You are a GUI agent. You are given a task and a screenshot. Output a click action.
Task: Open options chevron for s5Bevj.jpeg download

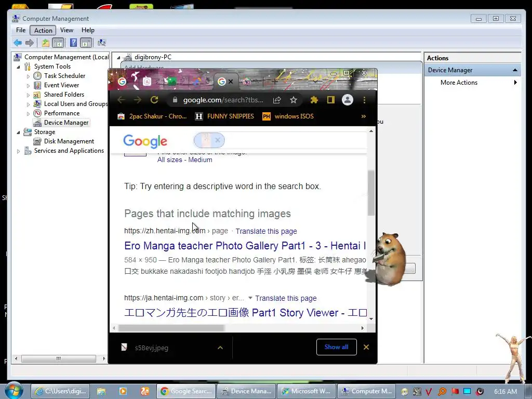pos(220,348)
